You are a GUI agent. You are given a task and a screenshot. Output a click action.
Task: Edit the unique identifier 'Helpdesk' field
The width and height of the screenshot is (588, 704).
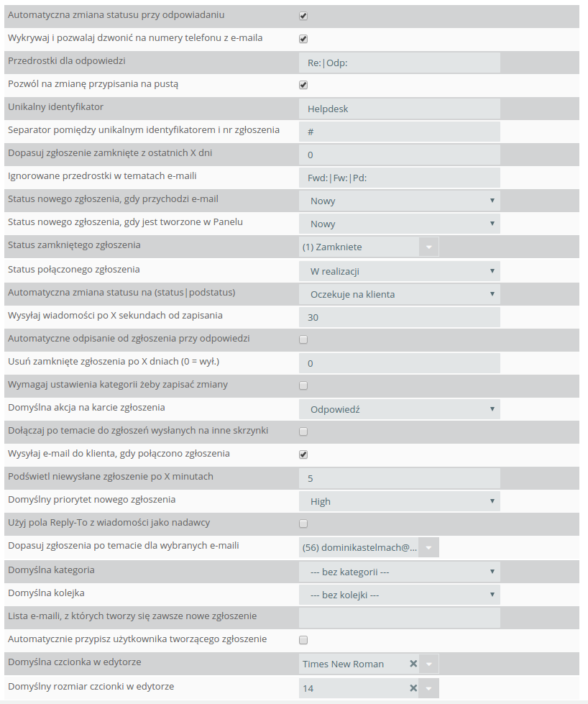[400, 109]
